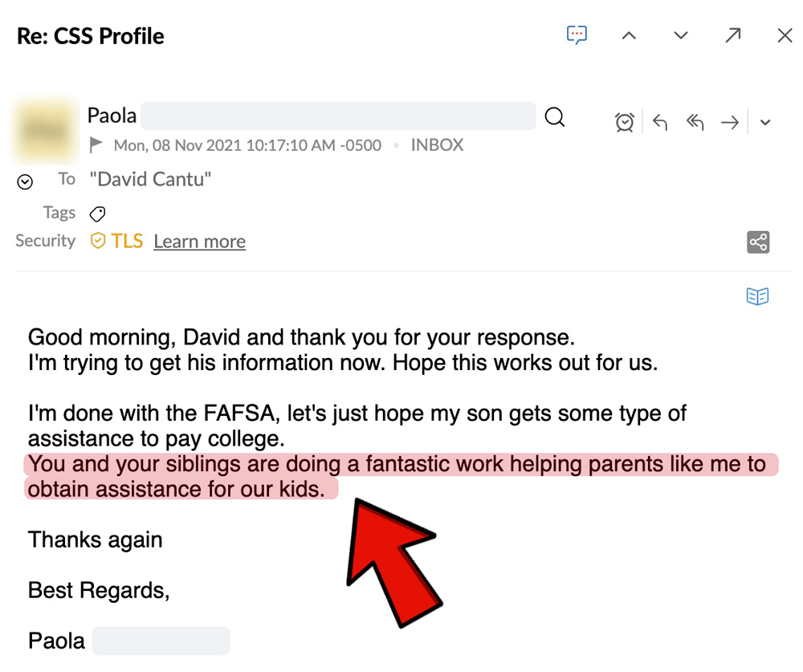Viewport: 803px width, 672px height.
Task: Add a tag using tag icon
Action: pyautogui.click(x=97, y=214)
